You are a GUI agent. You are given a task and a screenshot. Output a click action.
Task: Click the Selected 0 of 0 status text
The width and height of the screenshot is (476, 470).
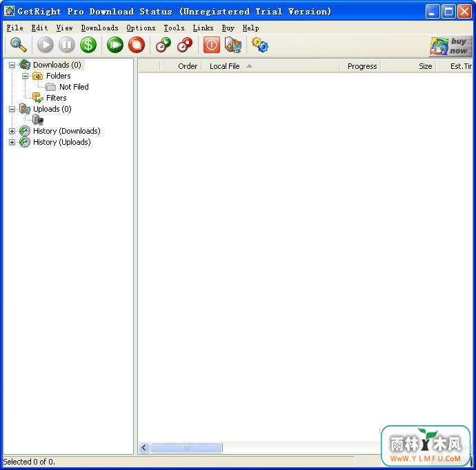click(x=29, y=462)
